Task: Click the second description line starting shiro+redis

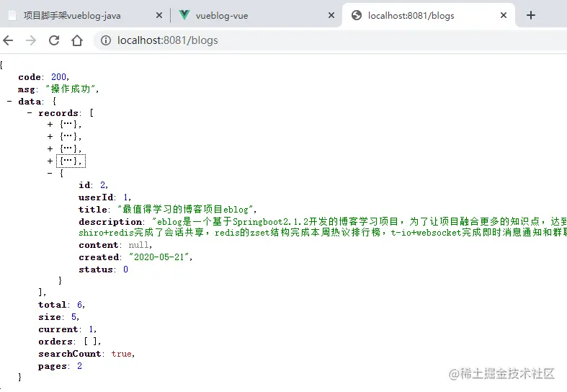Action: click(323, 232)
